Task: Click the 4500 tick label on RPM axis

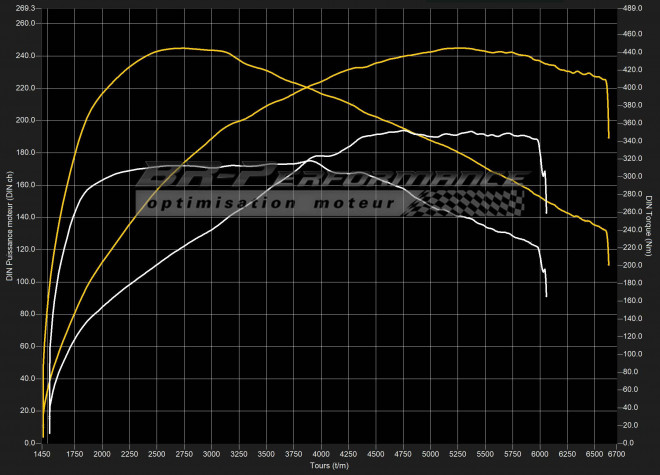Action: click(375, 454)
